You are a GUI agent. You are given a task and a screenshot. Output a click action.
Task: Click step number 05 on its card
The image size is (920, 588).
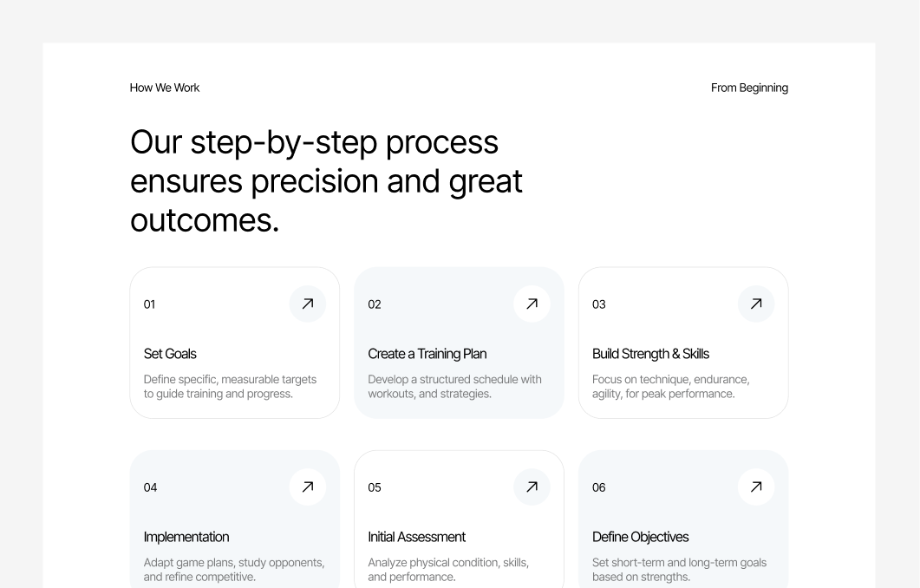coord(374,487)
